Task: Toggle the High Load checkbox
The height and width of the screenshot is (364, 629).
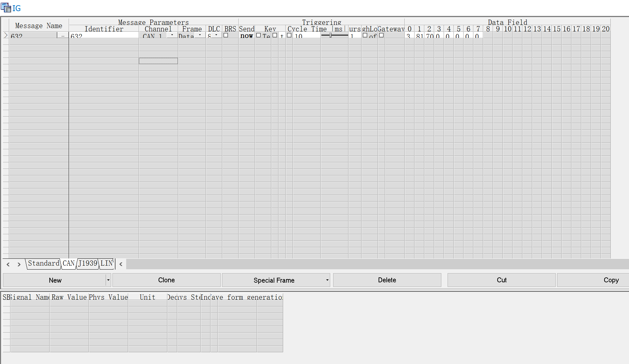Action: tap(365, 35)
